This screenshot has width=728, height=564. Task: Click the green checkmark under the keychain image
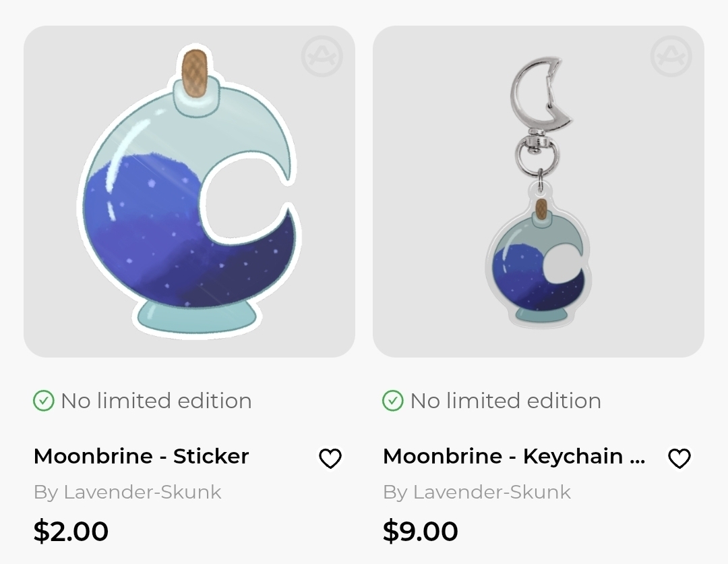coord(393,401)
